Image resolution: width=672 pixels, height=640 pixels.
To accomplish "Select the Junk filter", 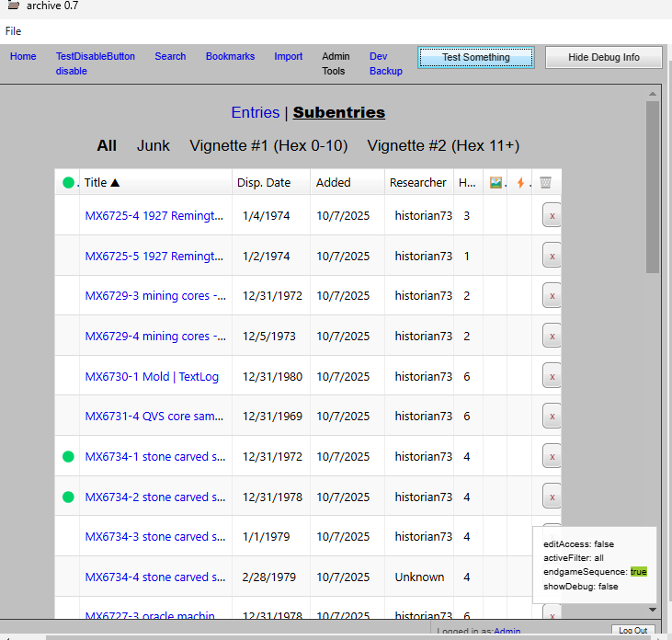I will 154,145.
